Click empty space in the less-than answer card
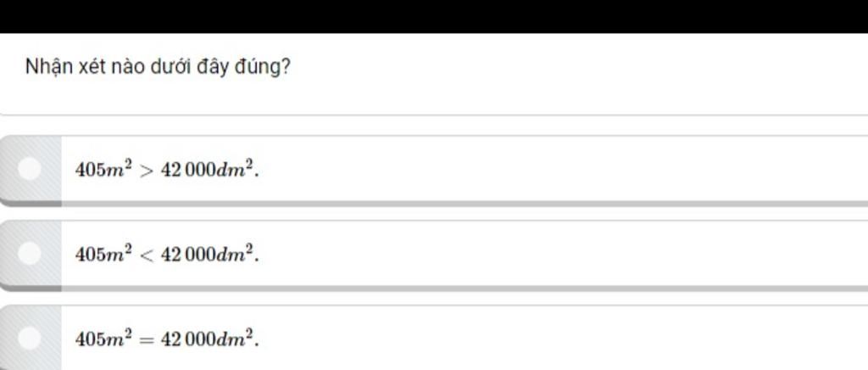Screen dimensions: 868x370 point(551,253)
